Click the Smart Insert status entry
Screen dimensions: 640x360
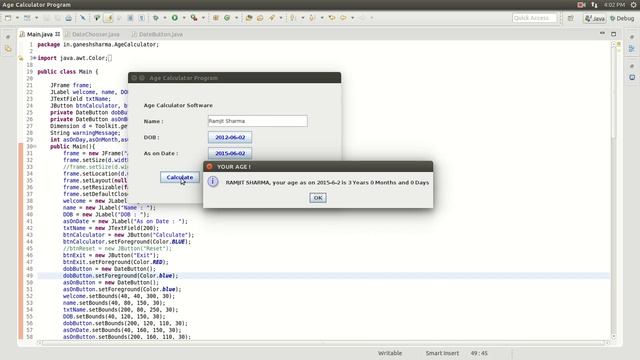click(x=442, y=353)
